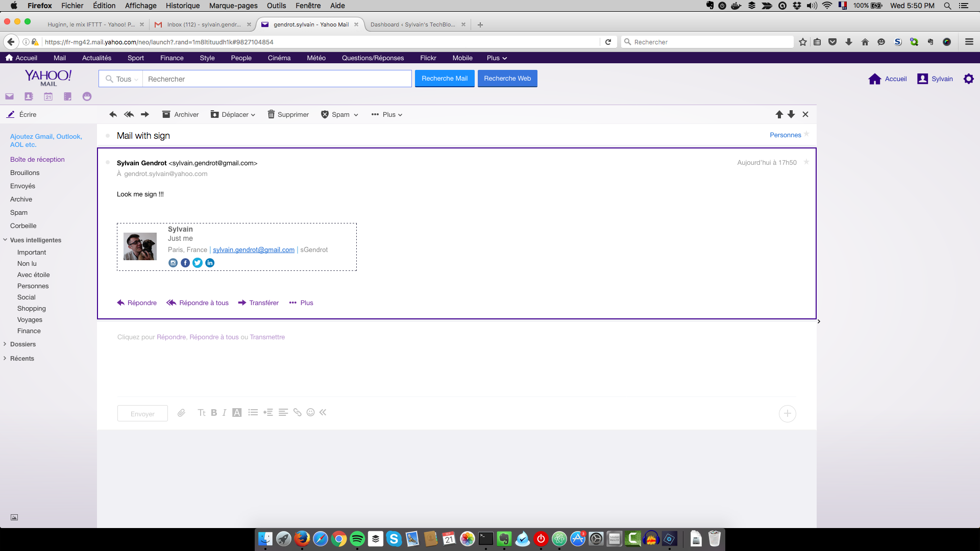
Task: Click the LinkedIn icon in signature
Action: [210, 263]
